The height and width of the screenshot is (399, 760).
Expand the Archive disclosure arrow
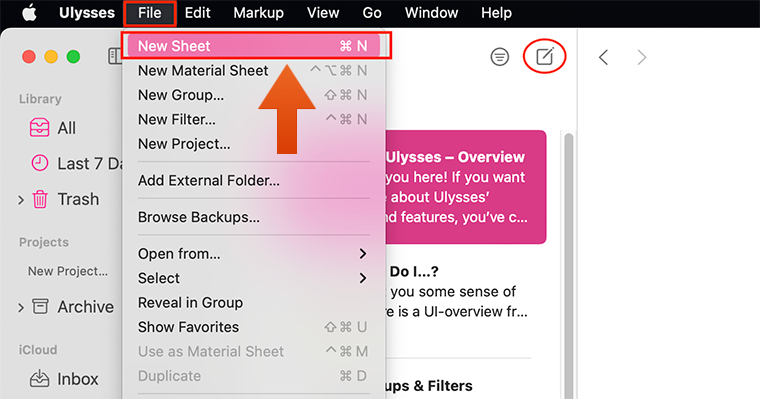(21, 307)
